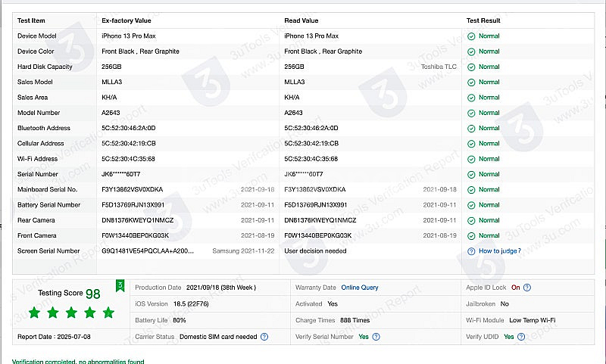
Task: Click the Normal check icon for Rear Camera
Action: 471,220
